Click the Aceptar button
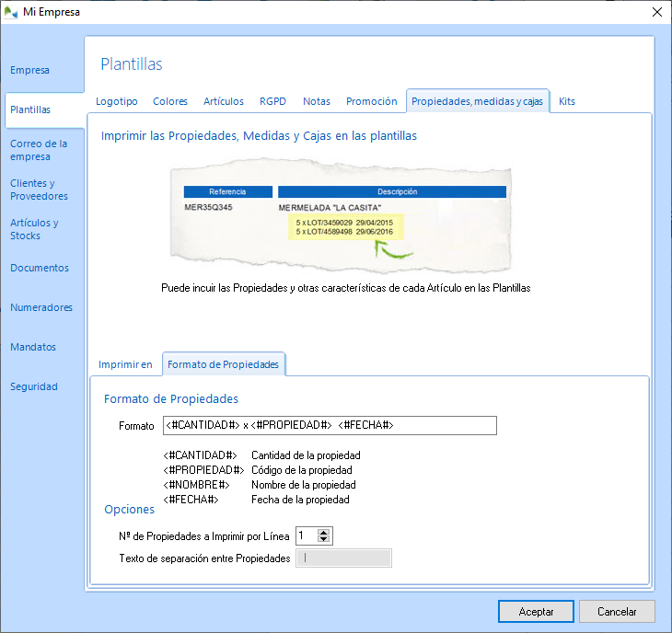Screen dimensions: 672x633 tap(536, 611)
